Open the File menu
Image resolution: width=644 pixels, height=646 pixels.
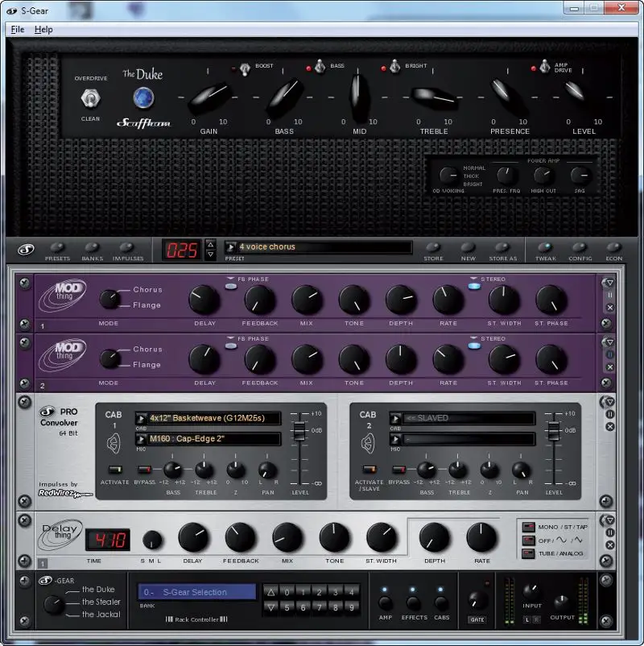coord(17,29)
